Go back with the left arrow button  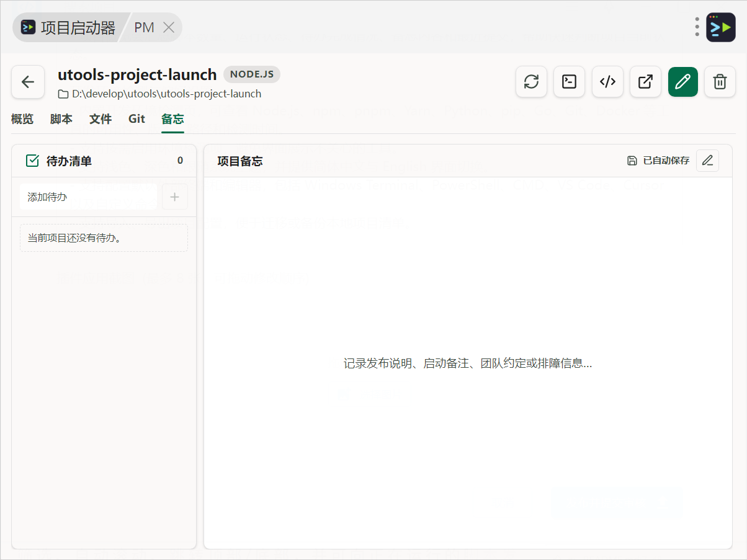[28, 82]
